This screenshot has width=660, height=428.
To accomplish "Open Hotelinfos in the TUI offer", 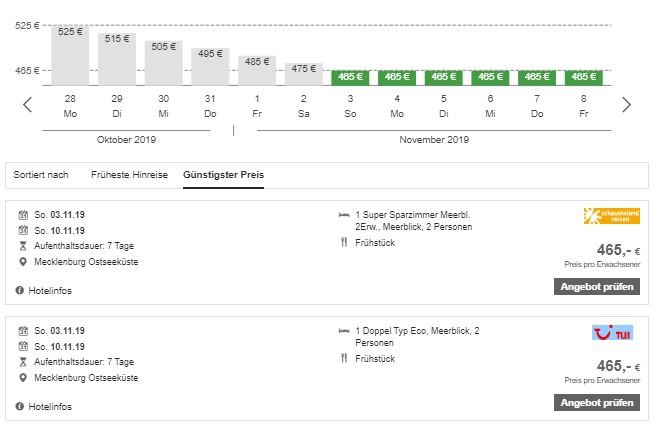I will click(x=50, y=407).
